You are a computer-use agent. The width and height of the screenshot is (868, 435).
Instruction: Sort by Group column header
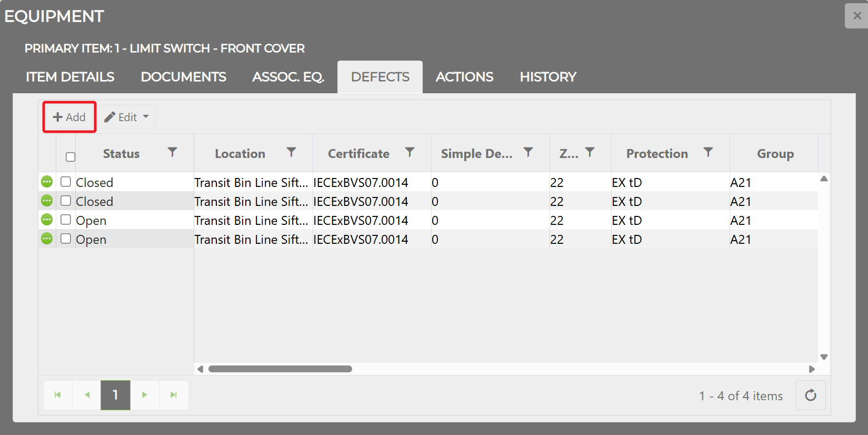pos(775,154)
